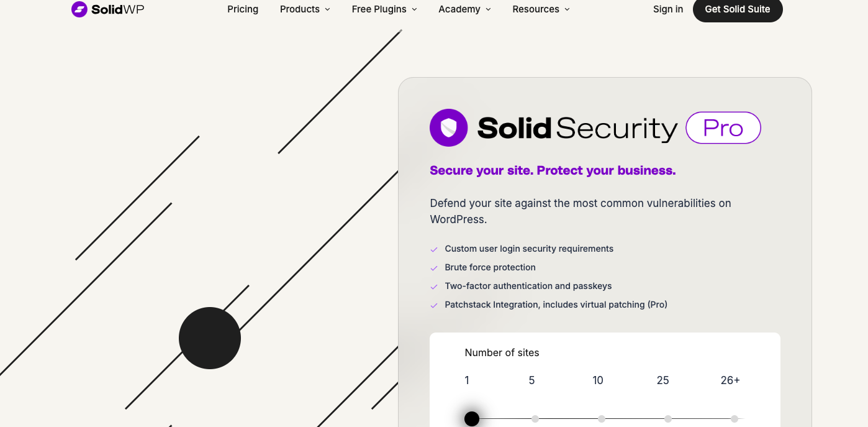This screenshot has width=868, height=427.
Task: Click the checkmark beside Patchstack Integration
Action: click(434, 305)
